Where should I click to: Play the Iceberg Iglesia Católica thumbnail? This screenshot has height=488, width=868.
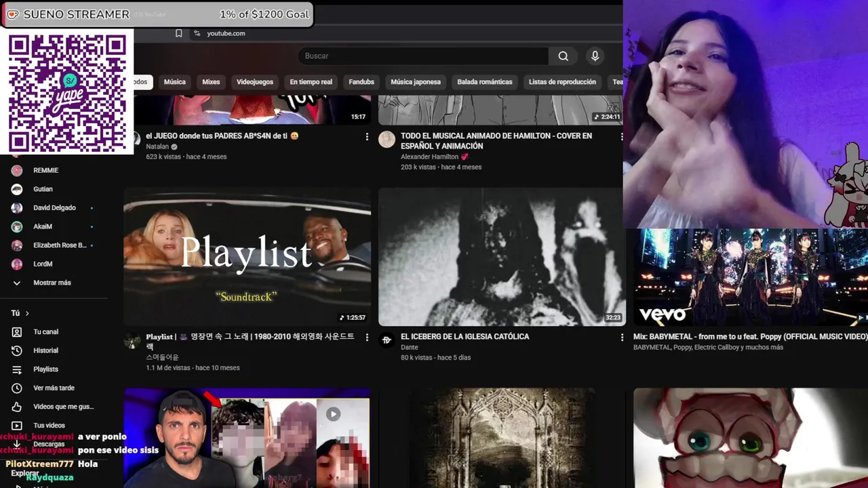coord(502,257)
